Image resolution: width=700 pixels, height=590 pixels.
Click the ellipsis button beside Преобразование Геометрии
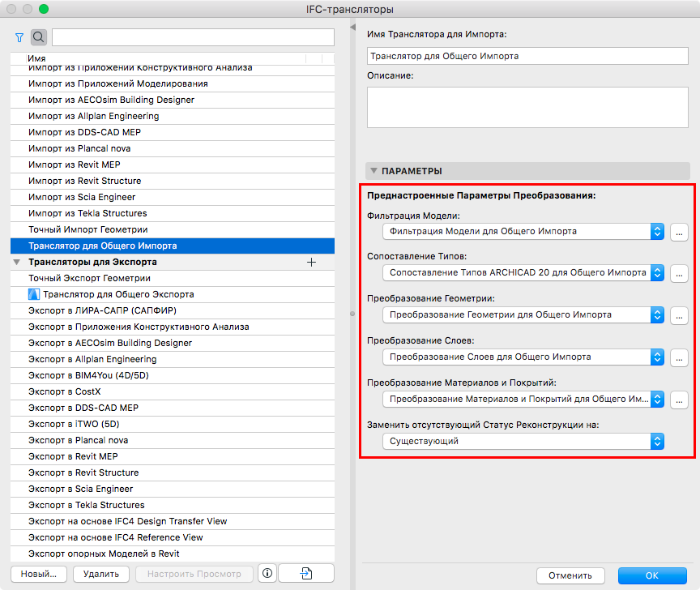point(679,316)
